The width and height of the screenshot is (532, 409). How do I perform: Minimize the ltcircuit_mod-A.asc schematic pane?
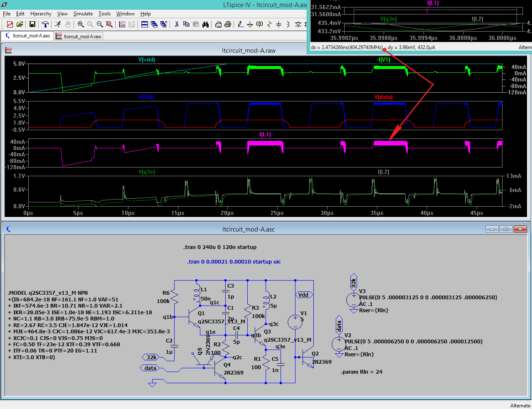[x=492, y=229]
